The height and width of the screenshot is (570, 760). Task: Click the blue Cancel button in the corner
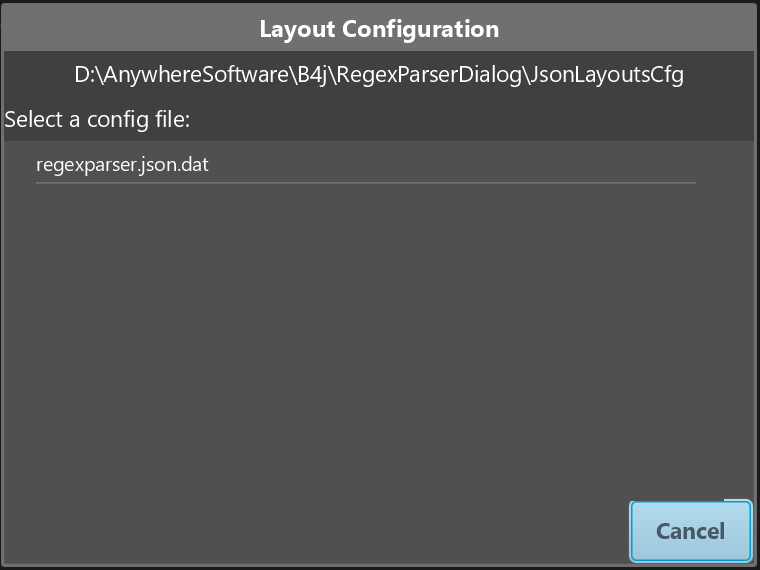pyautogui.click(x=691, y=531)
